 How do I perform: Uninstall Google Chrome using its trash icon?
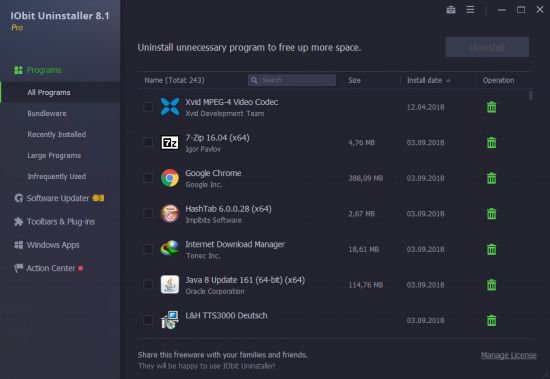click(491, 178)
